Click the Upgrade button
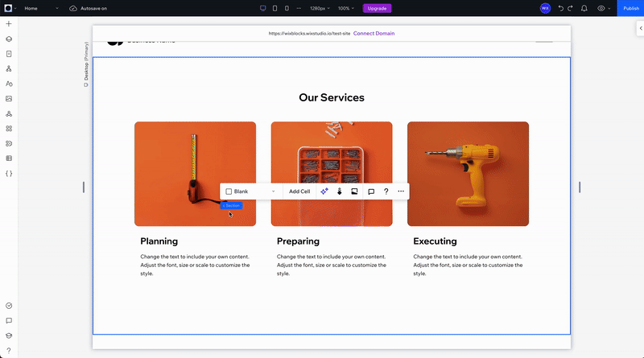644x358 pixels. pos(377,8)
